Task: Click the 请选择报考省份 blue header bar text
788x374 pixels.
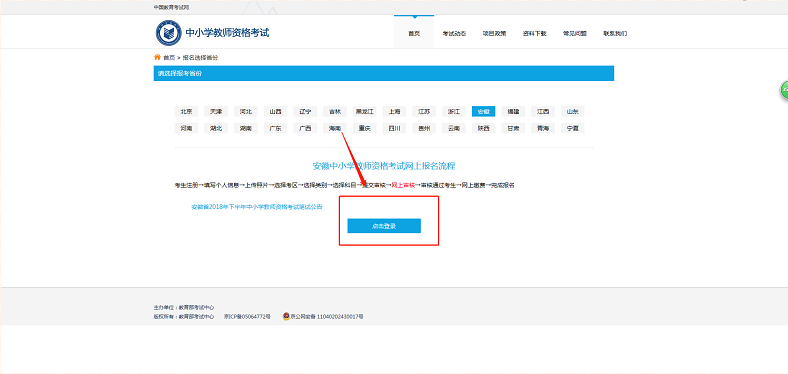Action: 180,73
